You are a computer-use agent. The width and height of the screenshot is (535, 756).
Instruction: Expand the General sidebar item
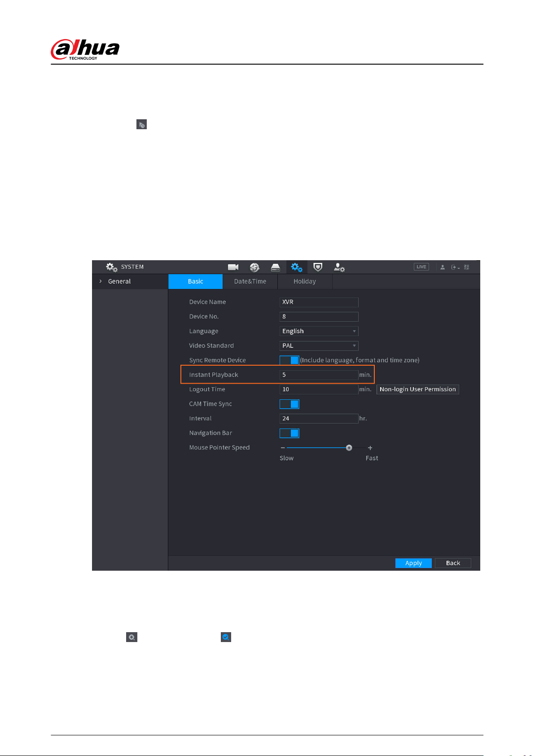pos(130,281)
